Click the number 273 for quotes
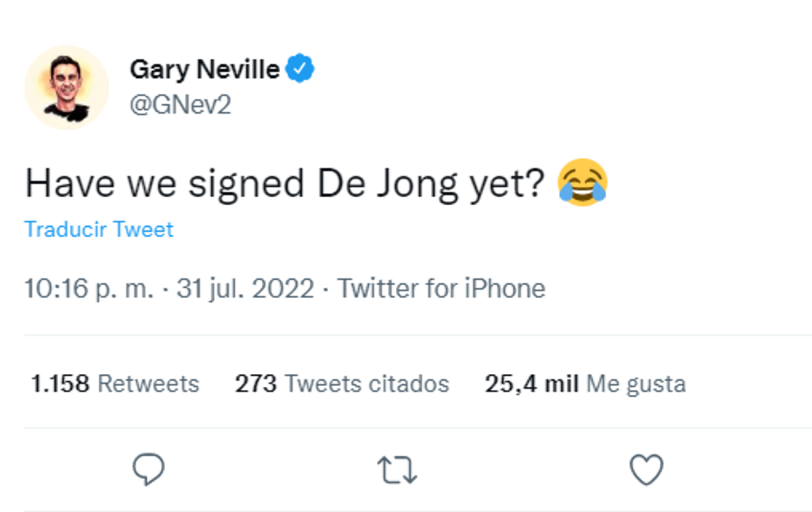This screenshot has height=512, width=812. [256, 384]
